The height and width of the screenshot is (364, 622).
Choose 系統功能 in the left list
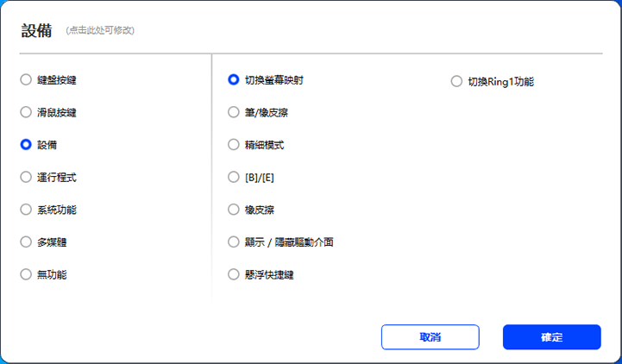[26, 210]
